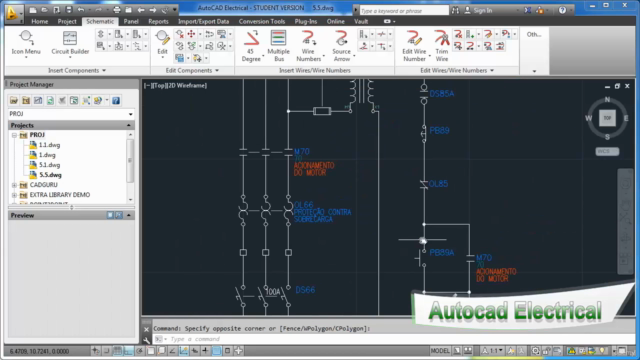The image size is (640, 360).
Task: Select the Trim Wire tool
Action: [x=442, y=46]
